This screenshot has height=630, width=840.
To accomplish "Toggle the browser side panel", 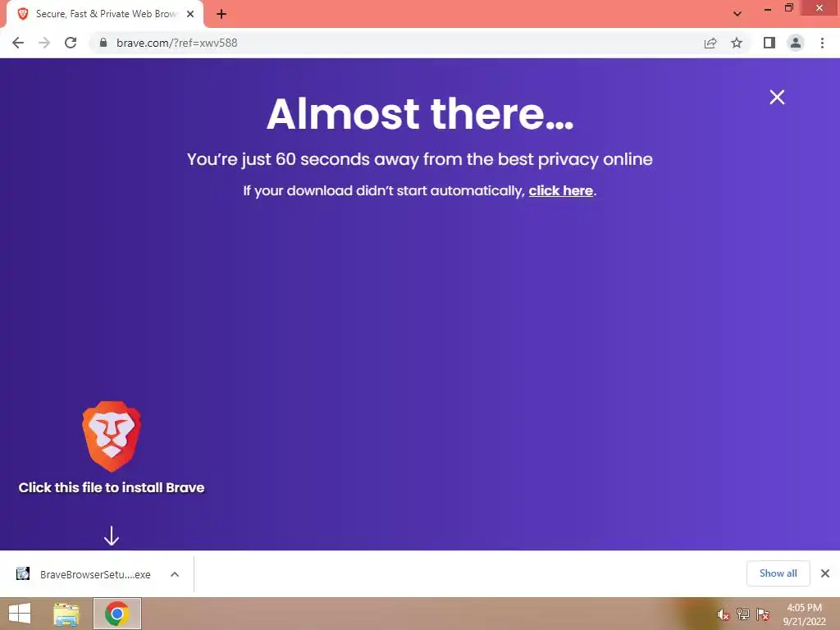I will (769, 43).
